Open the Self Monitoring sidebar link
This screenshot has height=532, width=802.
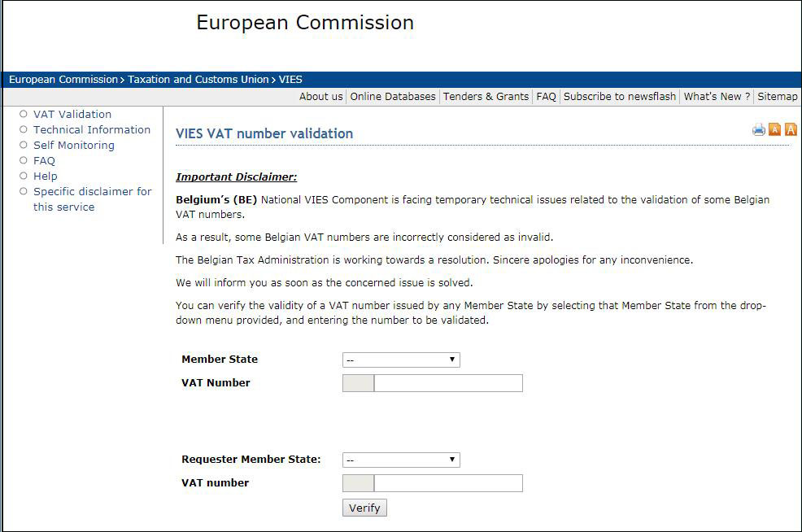click(74, 146)
